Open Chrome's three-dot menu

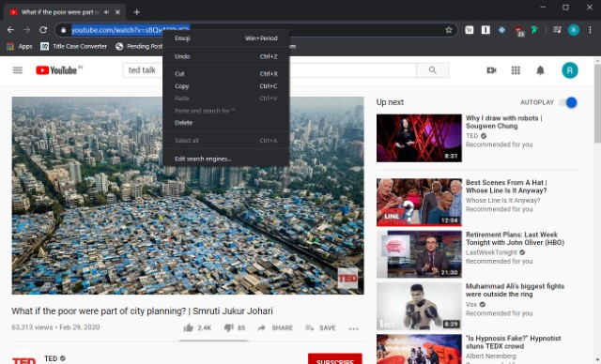[591, 30]
